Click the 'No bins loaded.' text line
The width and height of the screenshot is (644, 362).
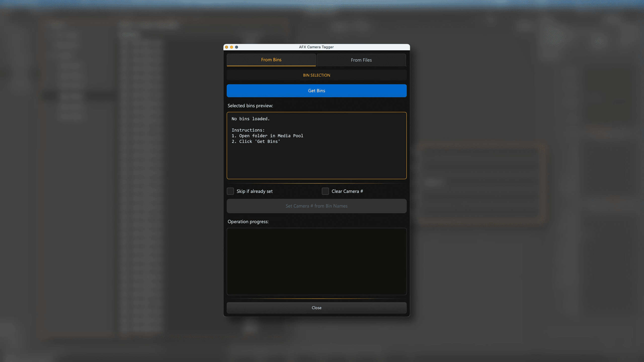pyautogui.click(x=250, y=119)
